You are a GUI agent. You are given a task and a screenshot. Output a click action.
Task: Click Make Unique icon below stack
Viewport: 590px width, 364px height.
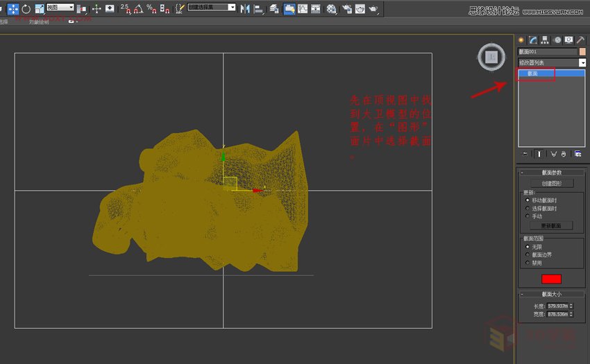pos(553,154)
